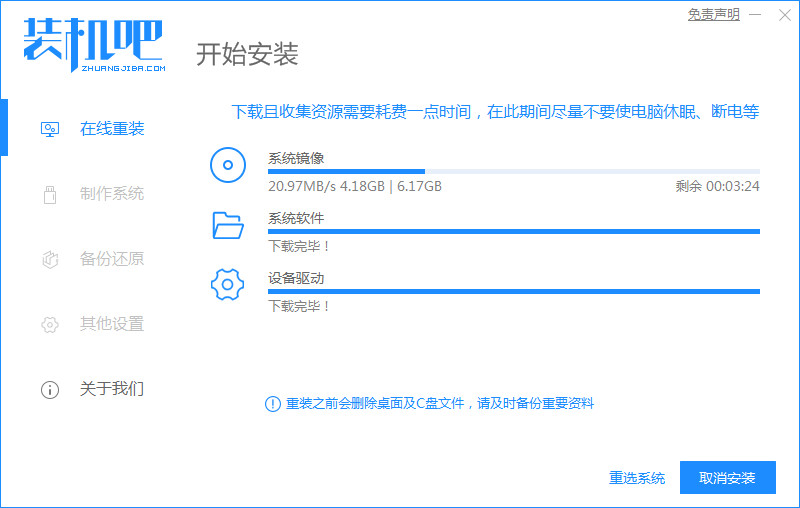The width and height of the screenshot is (800, 508).
Task: Click the 制作系统 USB drive icon
Action: 49,194
